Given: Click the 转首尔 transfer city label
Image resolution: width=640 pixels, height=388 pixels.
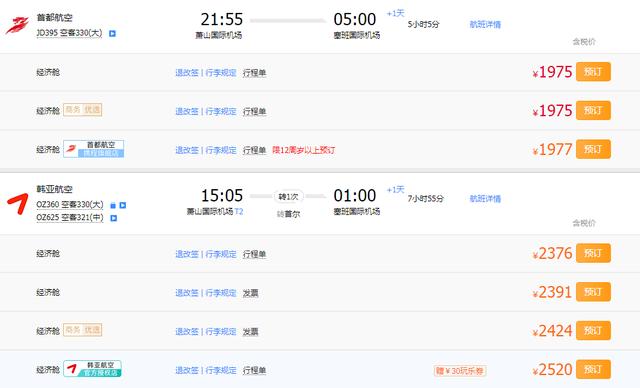Looking at the screenshot, I should [289, 214].
